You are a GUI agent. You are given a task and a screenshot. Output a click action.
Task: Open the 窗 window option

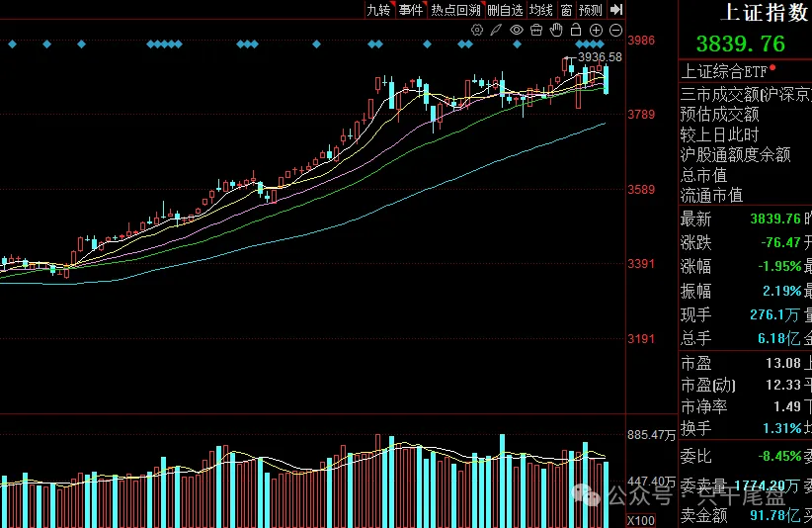click(566, 10)
